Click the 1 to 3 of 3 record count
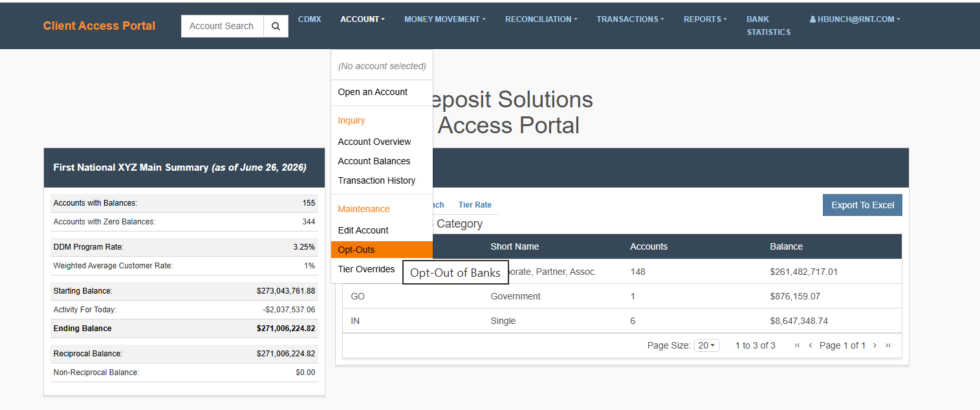 (x=756, y=345)
